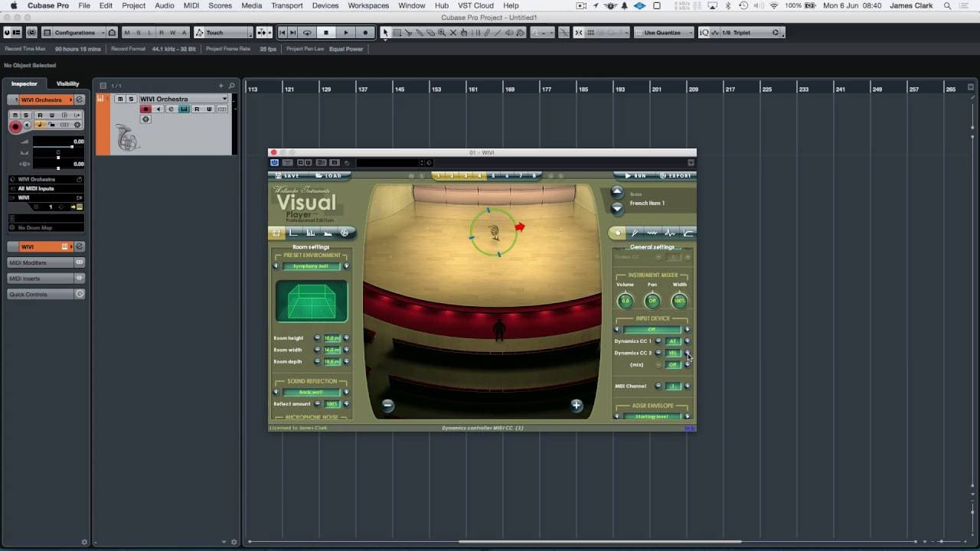Click the iQ iterative quantize icon

[704, 33]
